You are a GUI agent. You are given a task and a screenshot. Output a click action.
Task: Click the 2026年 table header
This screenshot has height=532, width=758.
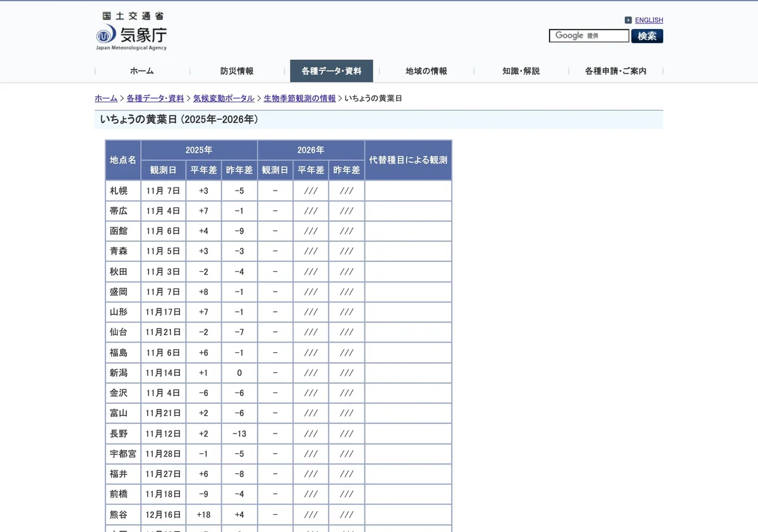[311, 150]
